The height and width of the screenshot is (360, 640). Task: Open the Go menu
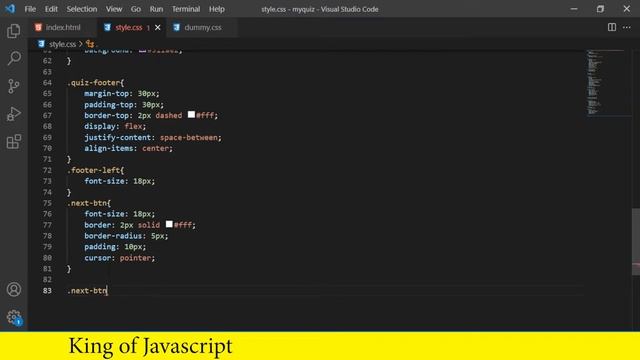(x=136, y=9)
